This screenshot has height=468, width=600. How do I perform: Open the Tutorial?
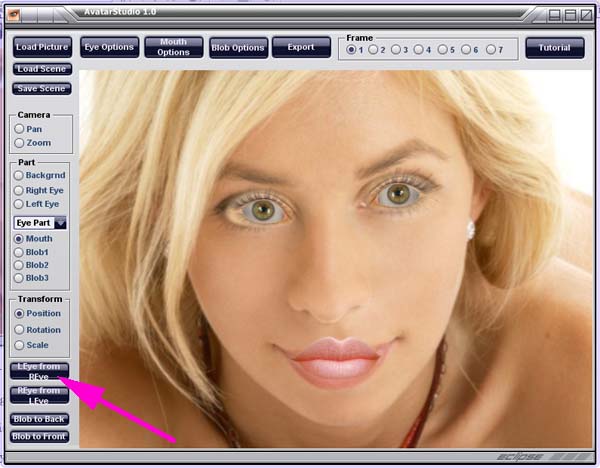[555, 48]
